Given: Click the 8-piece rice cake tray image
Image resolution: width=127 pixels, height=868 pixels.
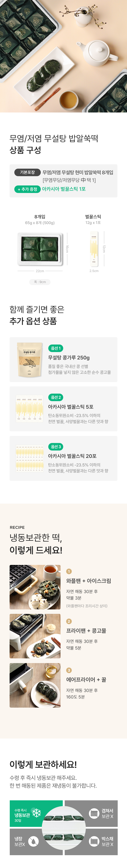Looking at the screenshot, I should pos(40,244).
